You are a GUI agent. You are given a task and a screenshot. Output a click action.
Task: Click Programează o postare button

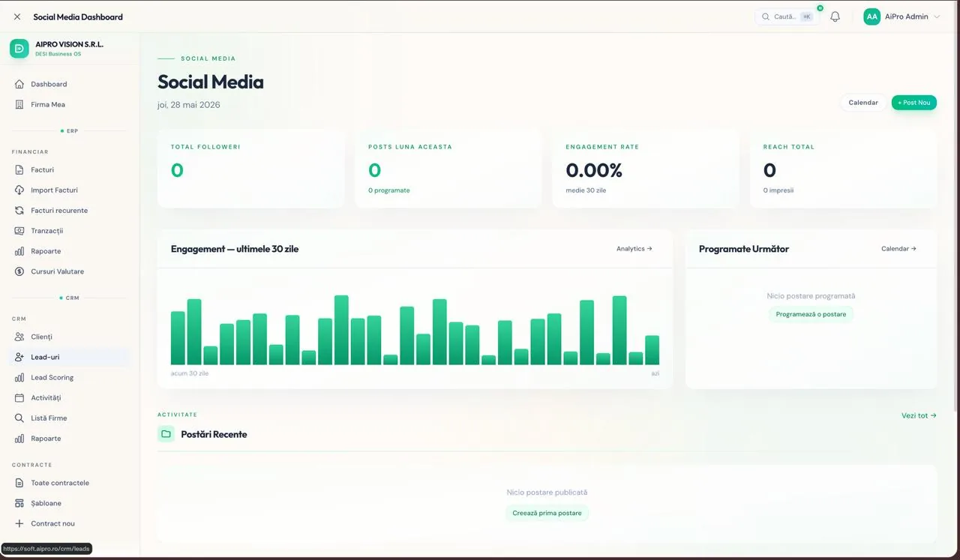tap(811, 314)
